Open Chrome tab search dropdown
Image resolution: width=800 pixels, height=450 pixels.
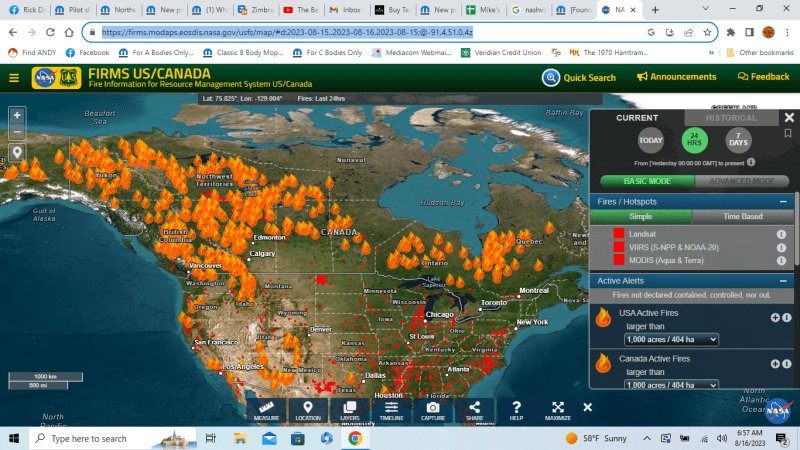[706, 9]
